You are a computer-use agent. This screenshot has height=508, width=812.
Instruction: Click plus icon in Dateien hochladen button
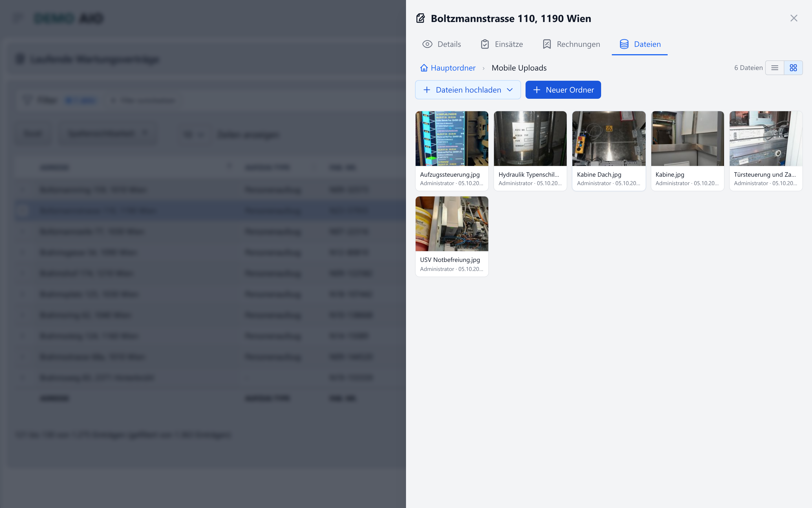click(427, 90)
